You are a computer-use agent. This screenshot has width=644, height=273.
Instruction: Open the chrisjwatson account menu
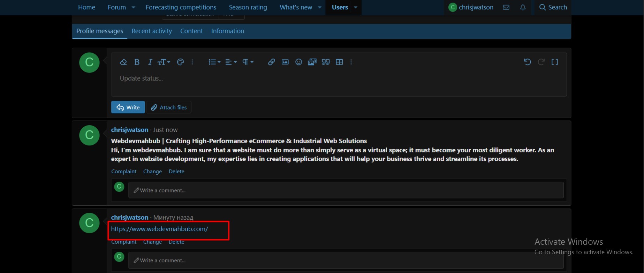pyautogui.click(x=471, y=7)
